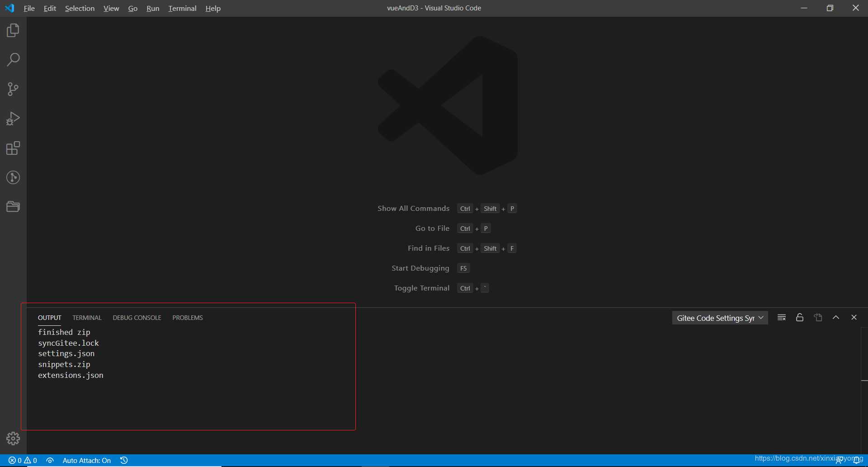Switch to the DEBUG CONSOLE tab
Screen dimensions: 868x467
(137, 318)
